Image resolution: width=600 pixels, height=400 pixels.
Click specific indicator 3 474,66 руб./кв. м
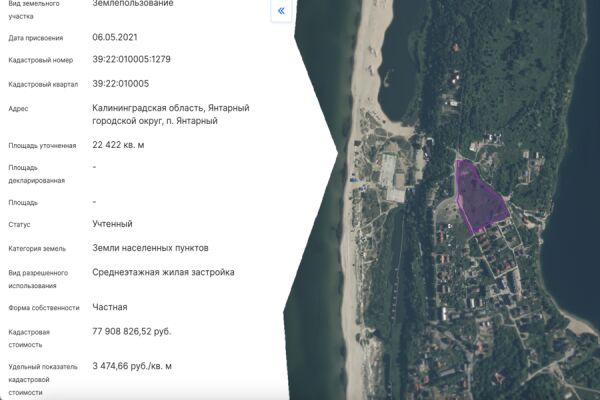coord(145,367)
